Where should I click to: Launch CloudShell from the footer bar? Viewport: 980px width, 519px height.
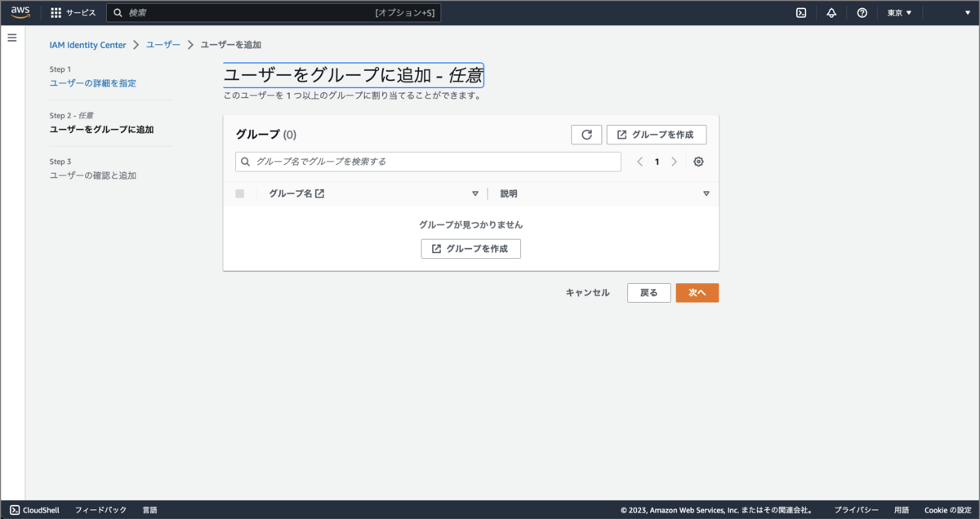(x=34, y=510)
